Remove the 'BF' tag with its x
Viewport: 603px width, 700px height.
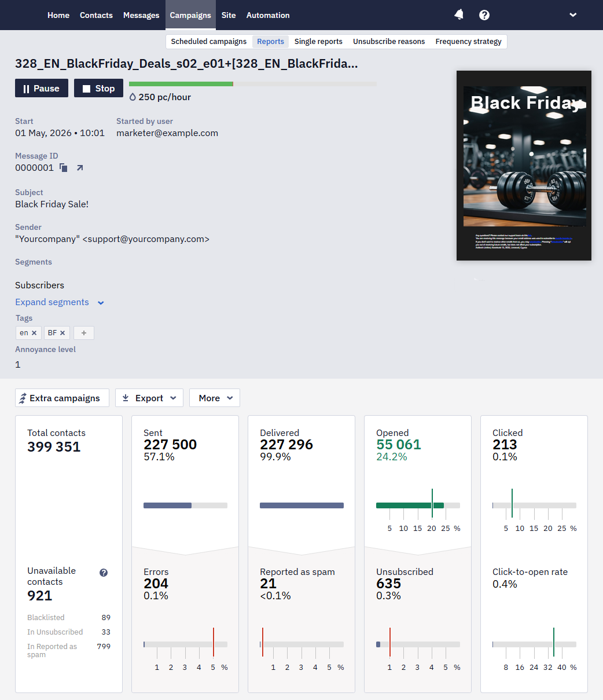pos(62,333)
